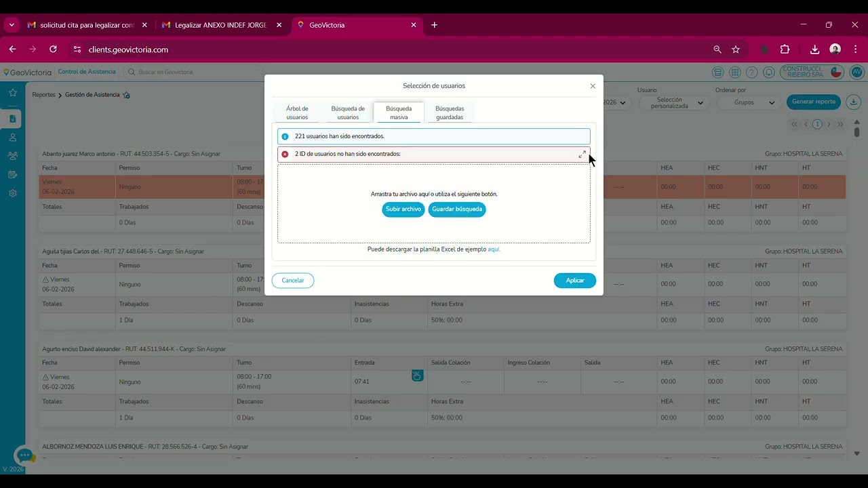868x488 pixels.
Task: Bookmark this page in Chrome
Action: click(x=736, y=49)
